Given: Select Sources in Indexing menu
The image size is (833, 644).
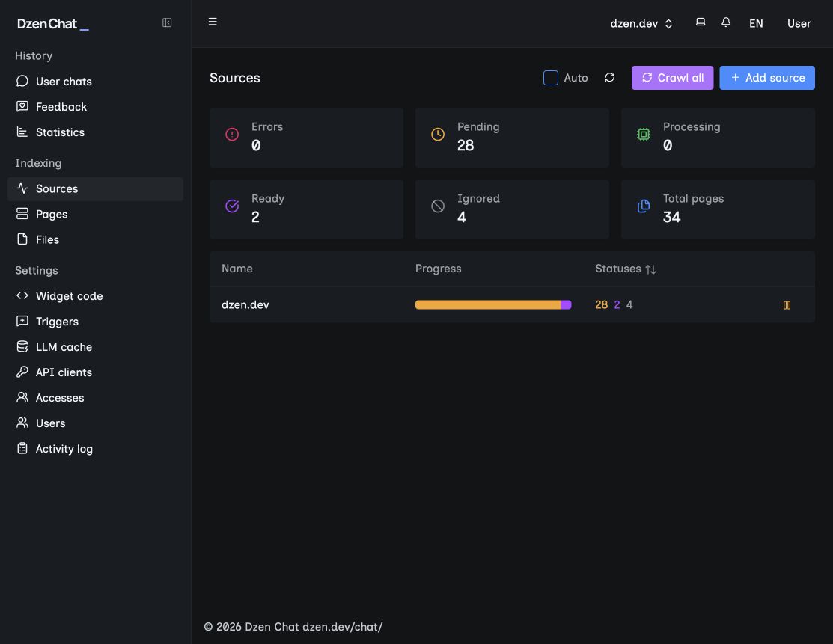Looking at the screenshot, I should coord(96,188).
